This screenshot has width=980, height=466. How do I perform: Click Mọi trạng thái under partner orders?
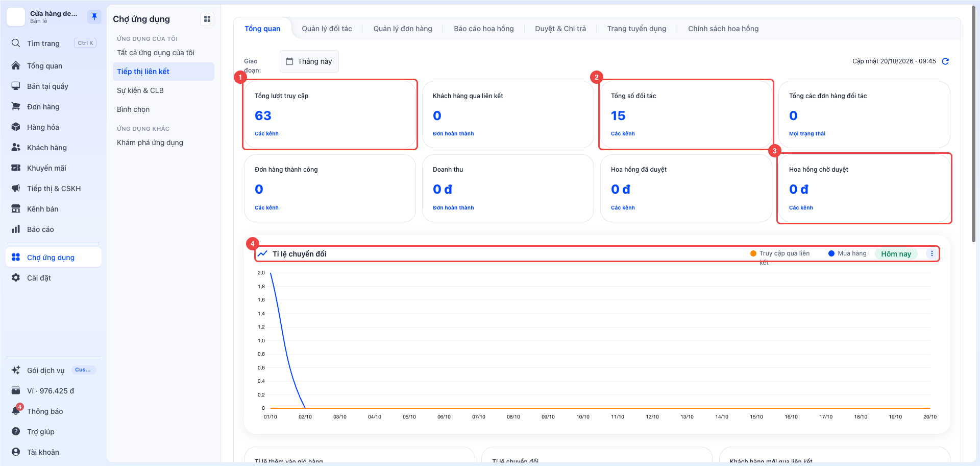(x=807, y=133)
